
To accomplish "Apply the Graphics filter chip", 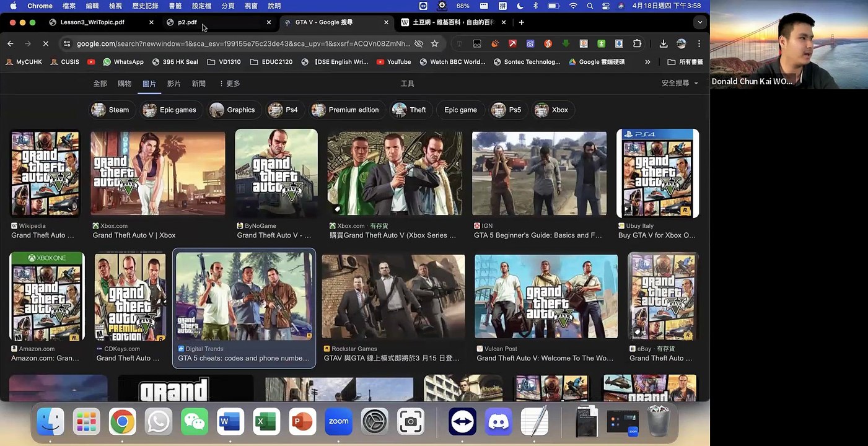I will (x=234, y=110).
